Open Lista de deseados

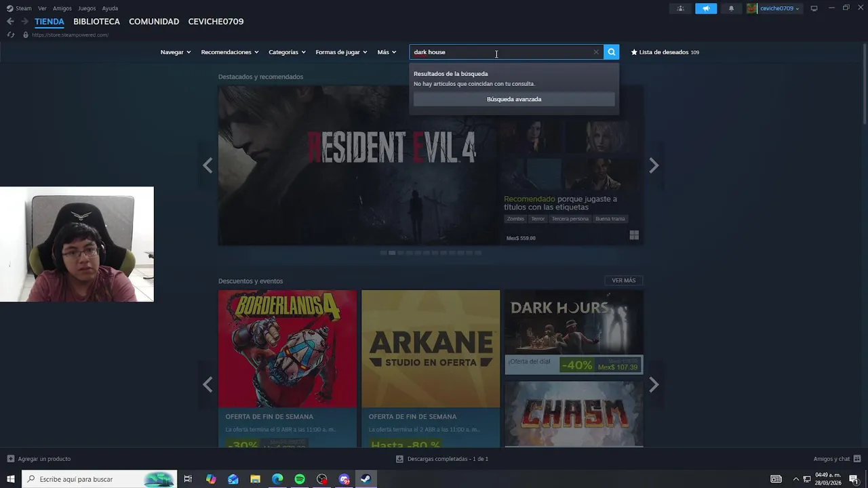pyautogui.click(x=665, y=52)
